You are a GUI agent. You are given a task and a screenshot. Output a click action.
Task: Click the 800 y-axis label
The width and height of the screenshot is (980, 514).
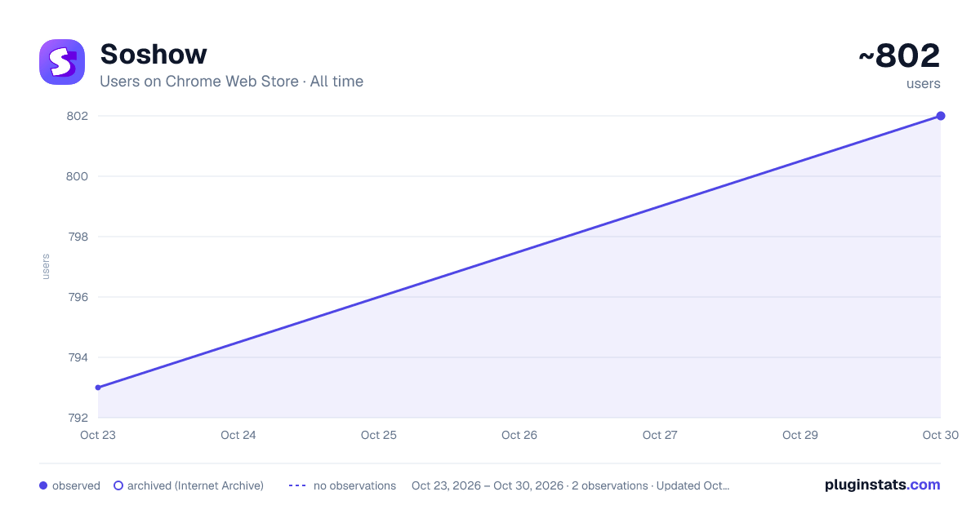pyautogui.click(x=77, y=176)
